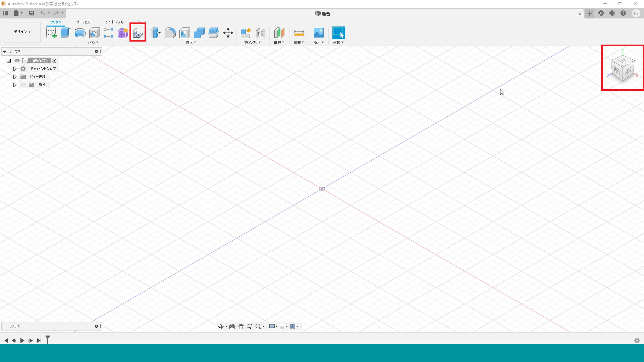Add a new design tab
The image size is (644, 362).
click(590, 14)
